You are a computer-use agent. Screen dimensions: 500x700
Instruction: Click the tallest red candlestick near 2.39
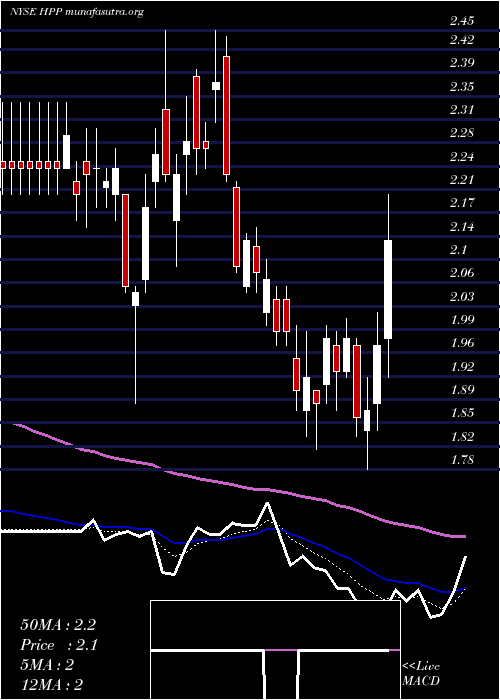(226, 115)
